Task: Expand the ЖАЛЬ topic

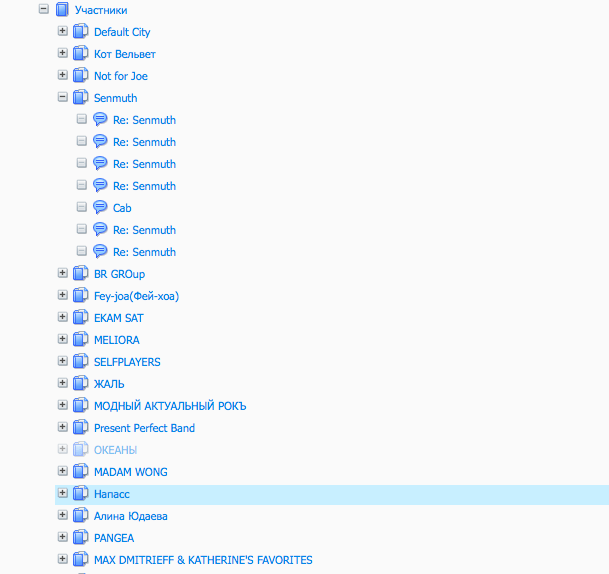Action: 63,383
